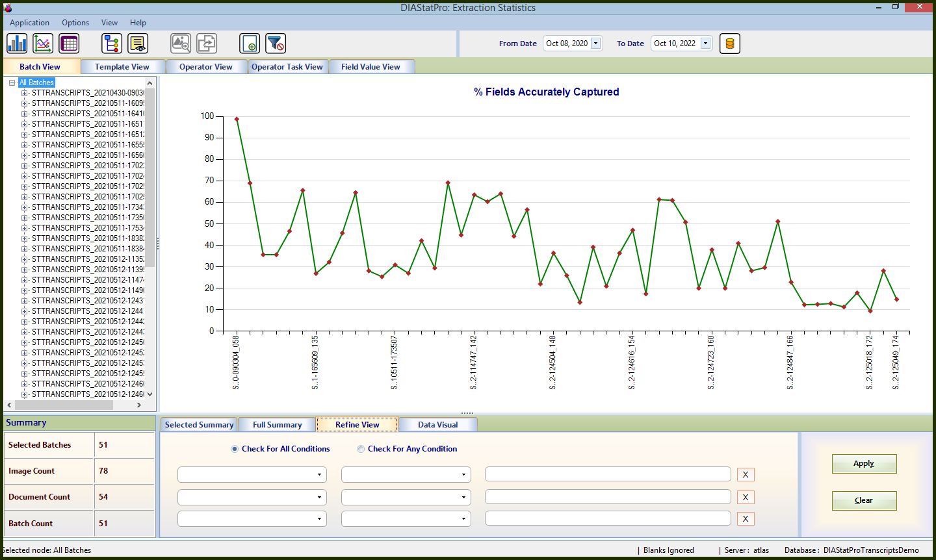This screenshot has width=936, height=560.
Task: Select the Refine View tab
Action: [357, 425]
